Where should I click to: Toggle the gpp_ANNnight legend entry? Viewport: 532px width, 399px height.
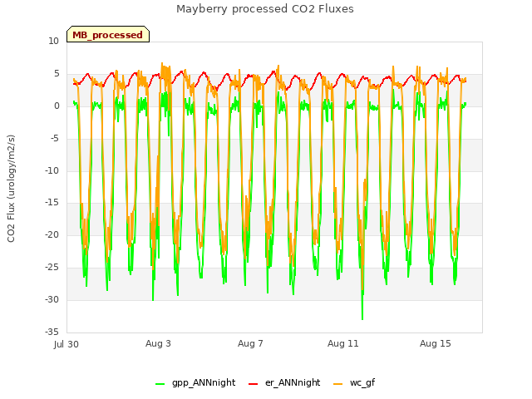click(195, 382)
